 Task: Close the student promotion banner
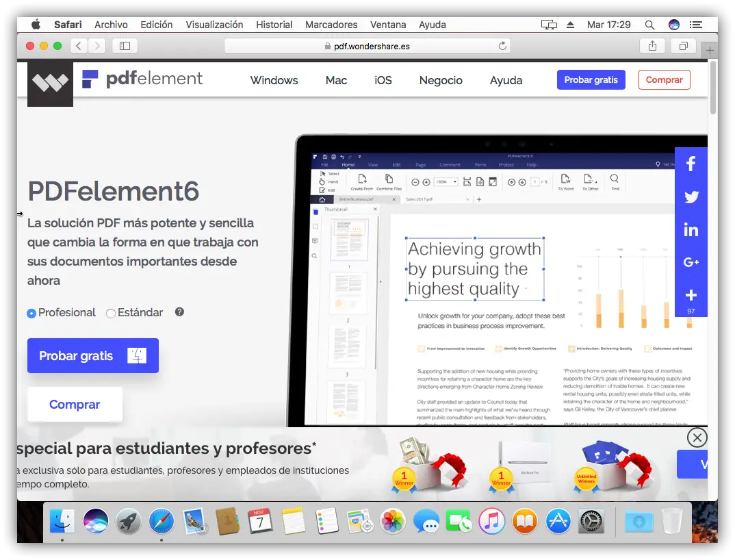697,437
